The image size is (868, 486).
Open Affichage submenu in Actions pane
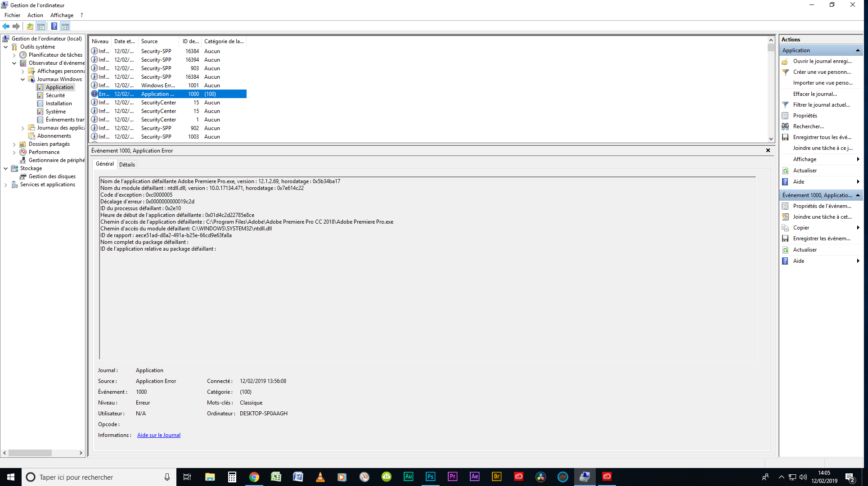tap(822, 159)
